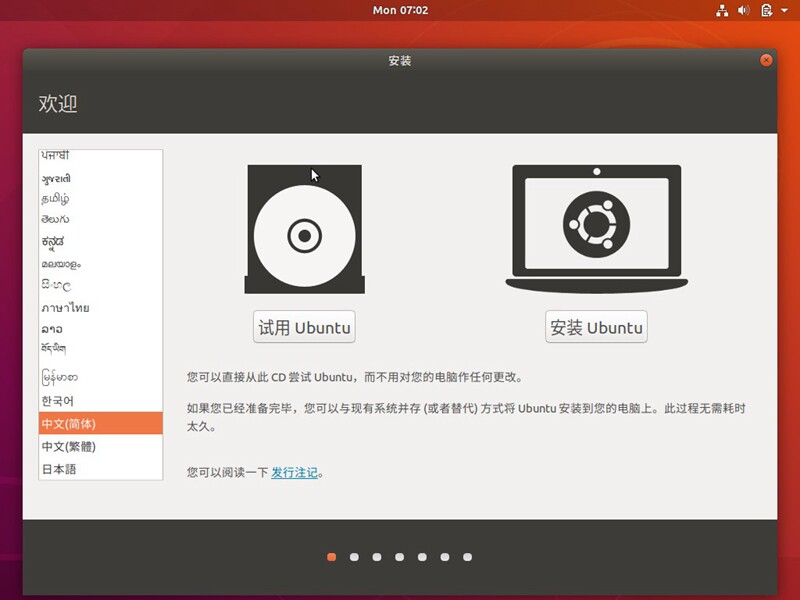Pick తెలుగు from the language list
Viewport: 800px width, 600px height.
(100, 220)
